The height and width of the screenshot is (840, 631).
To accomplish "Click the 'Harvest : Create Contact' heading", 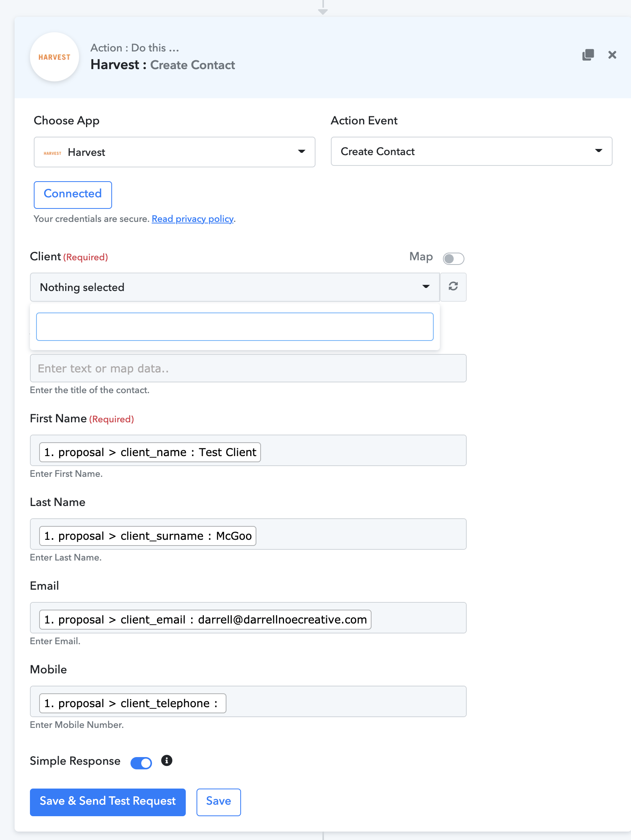I will 163,65.
